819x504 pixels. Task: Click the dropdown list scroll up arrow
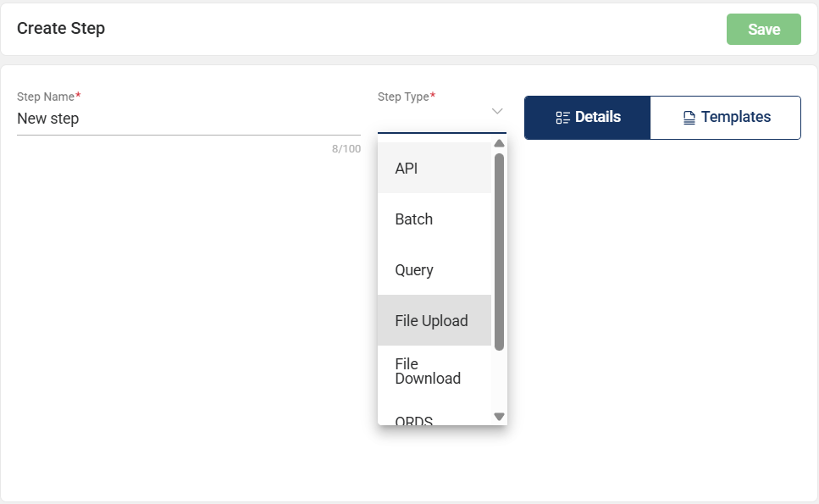click(x=499, y=143)
